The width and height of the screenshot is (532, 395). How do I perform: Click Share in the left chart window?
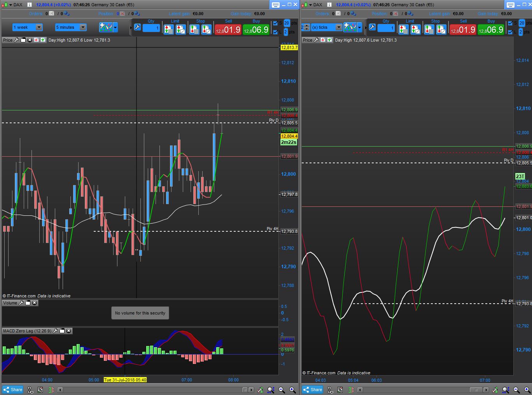pos(13,390)
